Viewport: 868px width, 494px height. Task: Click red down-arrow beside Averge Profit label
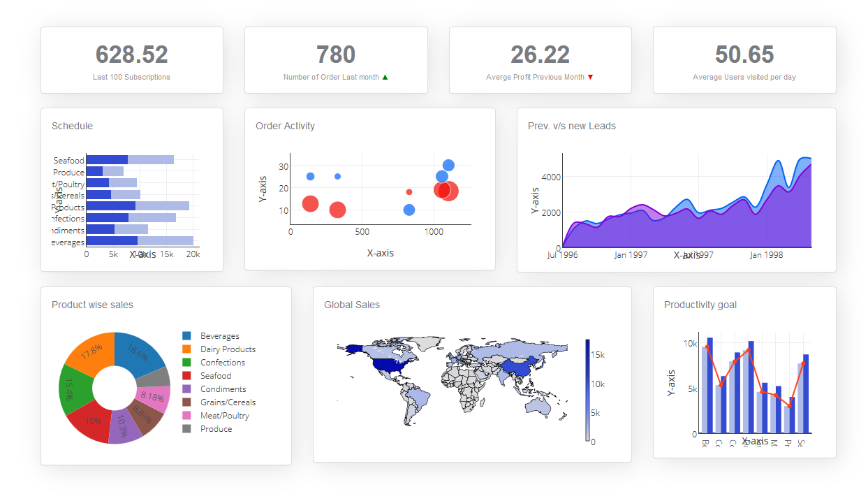(x=590, y=77)
